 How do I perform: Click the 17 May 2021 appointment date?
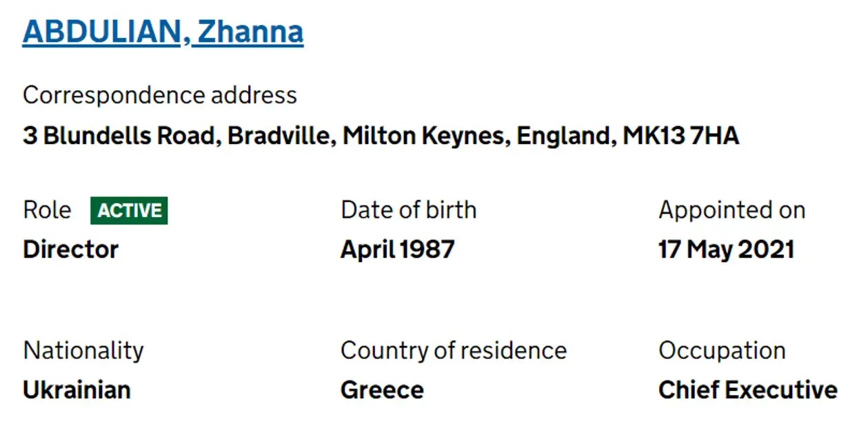[x=726, y=250]
